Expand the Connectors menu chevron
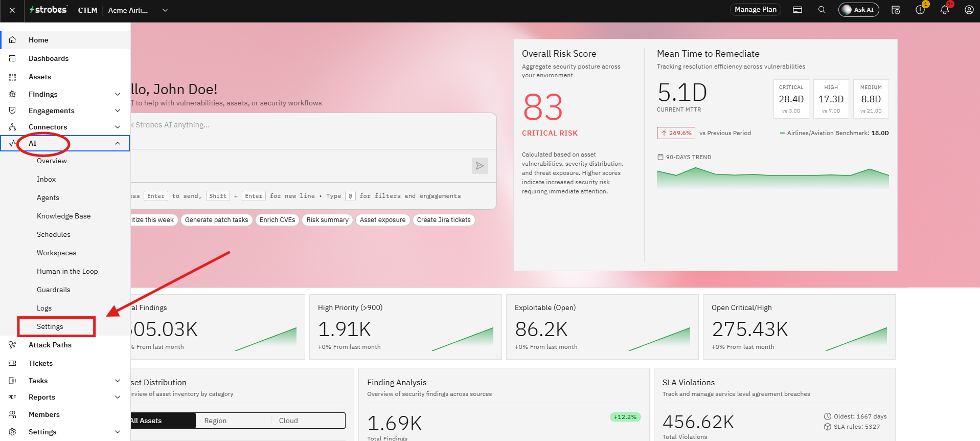 click(118, 127)
